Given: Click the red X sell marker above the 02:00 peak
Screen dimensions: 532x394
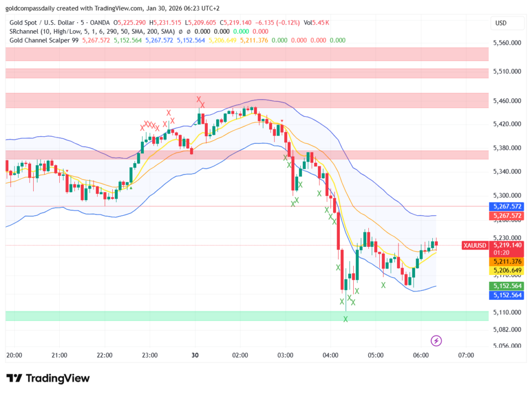Looking at the screenshot, I should (x=199, y=99).
